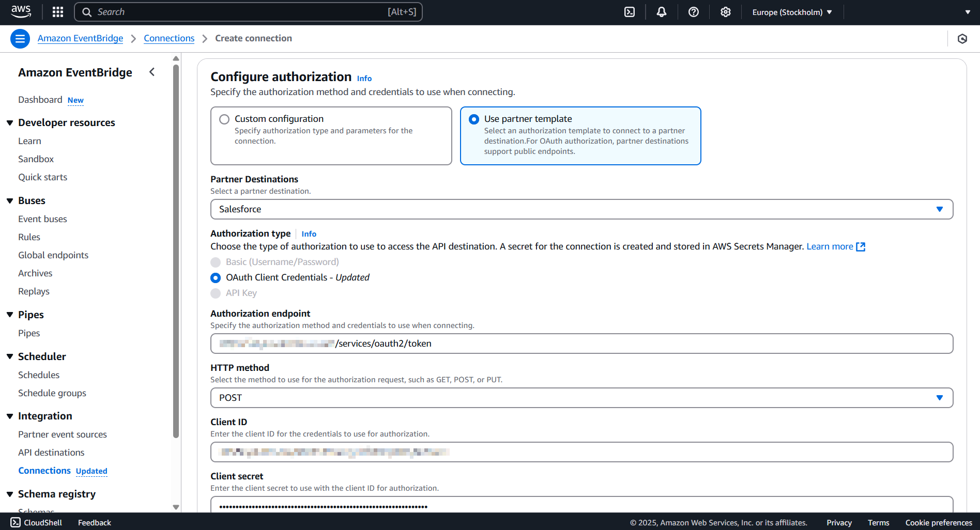This screenshot has height=530, width=980.
Task: Select the Use partner template option
Action: pos(474,119)
